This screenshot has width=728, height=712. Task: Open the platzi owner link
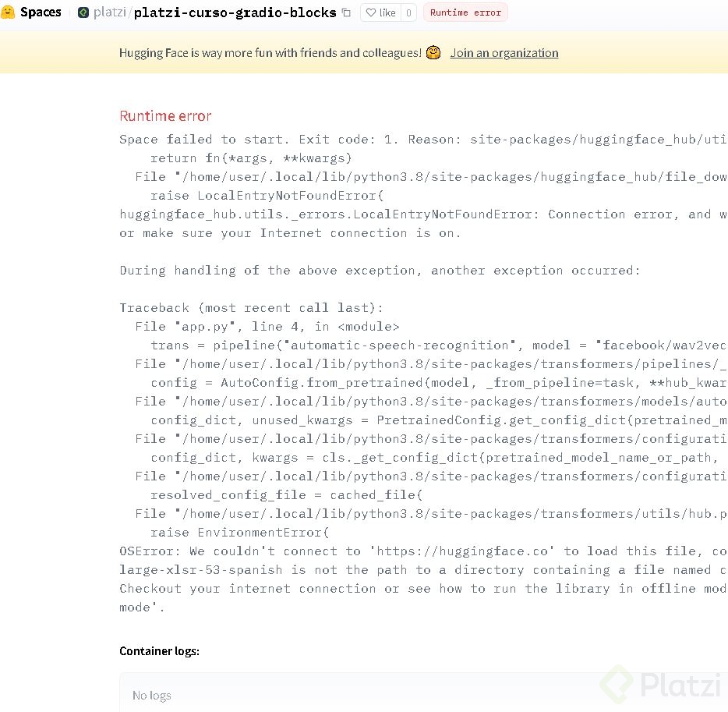coord(110,12)
